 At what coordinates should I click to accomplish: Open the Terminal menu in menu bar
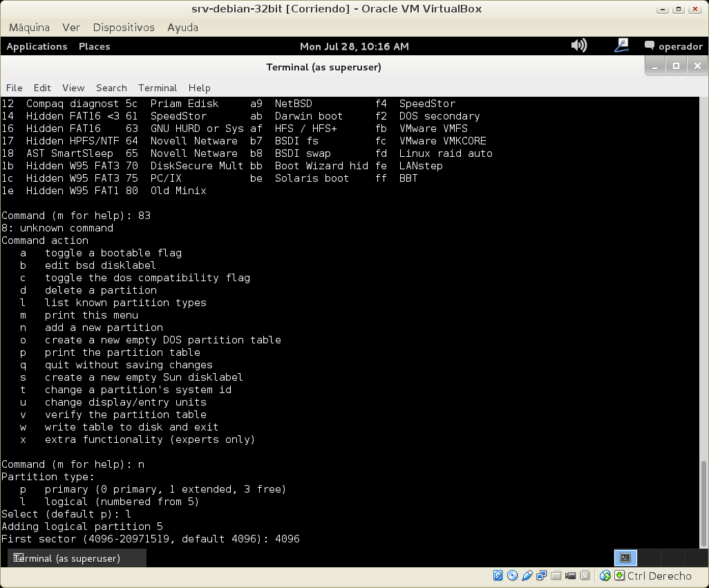[158, 88]
